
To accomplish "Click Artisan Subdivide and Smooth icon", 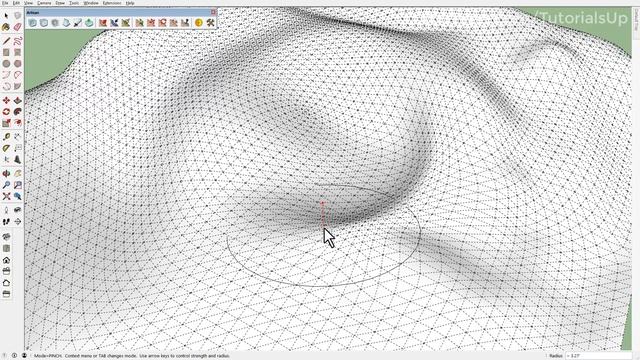I will pyautogui.click(x=33, y=23).
